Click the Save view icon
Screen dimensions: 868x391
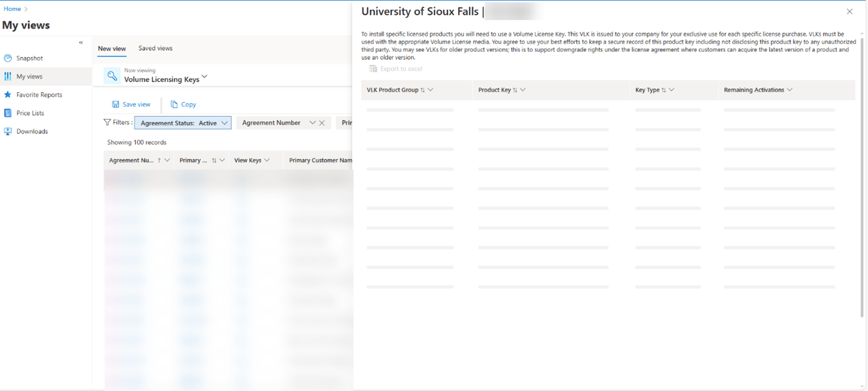tap(115, 104)
